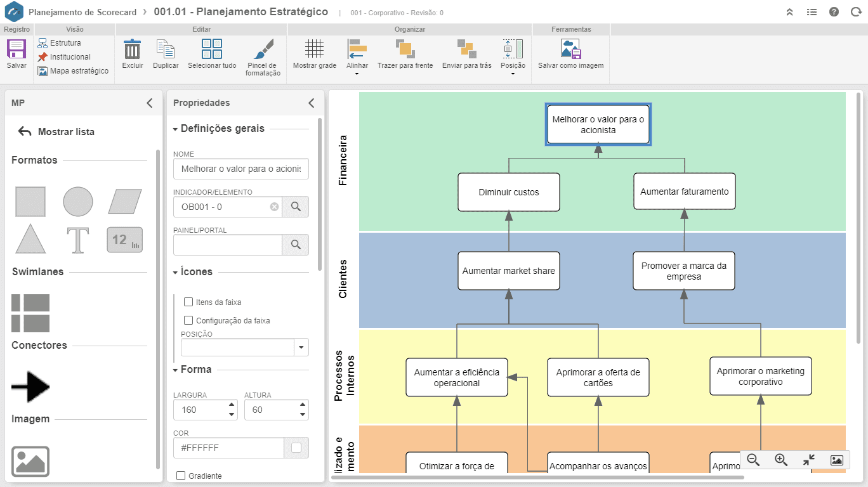This screenshot has height=487, width=868.
Task: Select the square shape format
Action: 30,202
